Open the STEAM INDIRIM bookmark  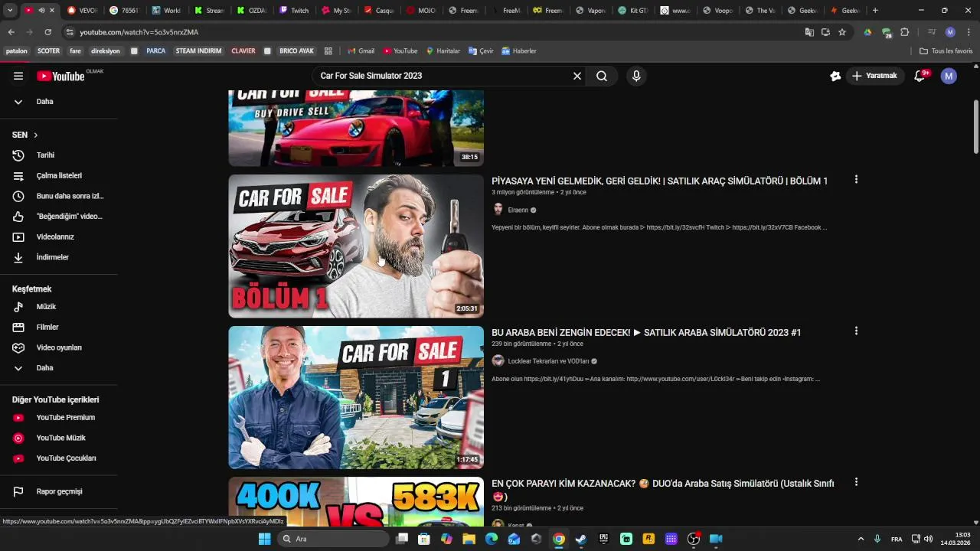click(x=198, y=51)
